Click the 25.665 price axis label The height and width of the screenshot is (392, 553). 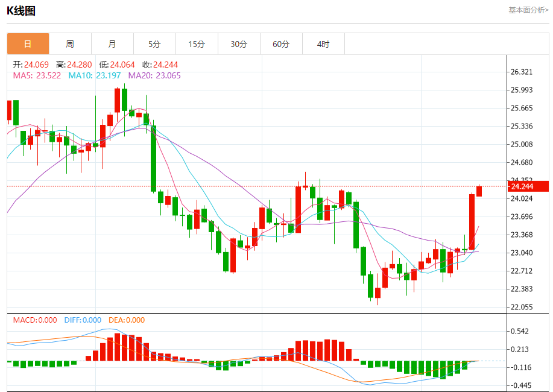click(522, 108)
